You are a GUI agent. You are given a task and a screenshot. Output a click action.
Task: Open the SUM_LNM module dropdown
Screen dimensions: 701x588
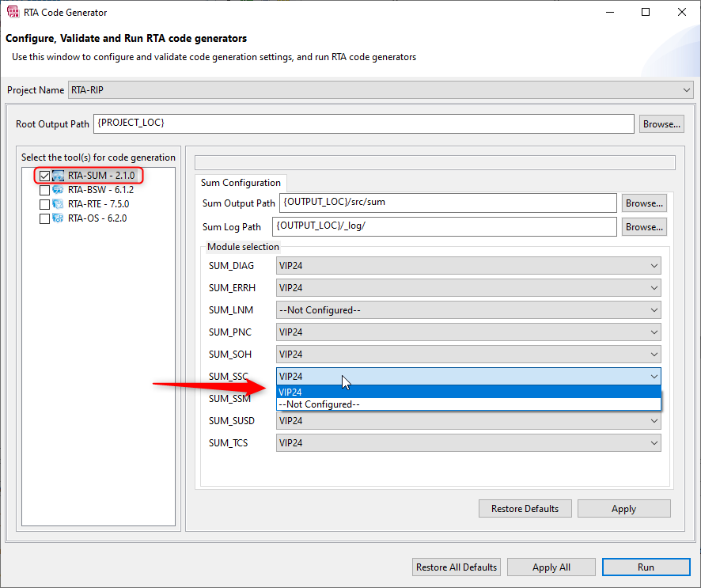pyautogui.click(x=468, y=310)
